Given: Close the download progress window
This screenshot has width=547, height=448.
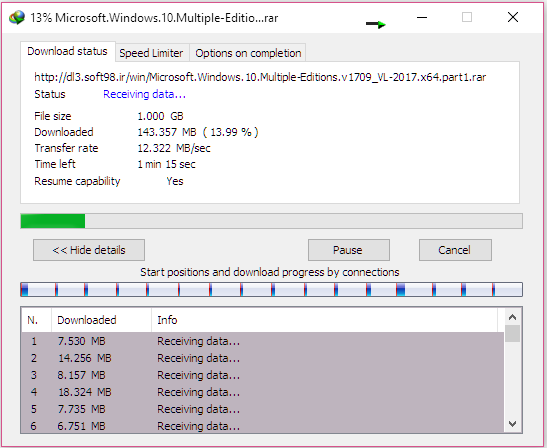Looking at the screenshot, I should tap(513, 17).
